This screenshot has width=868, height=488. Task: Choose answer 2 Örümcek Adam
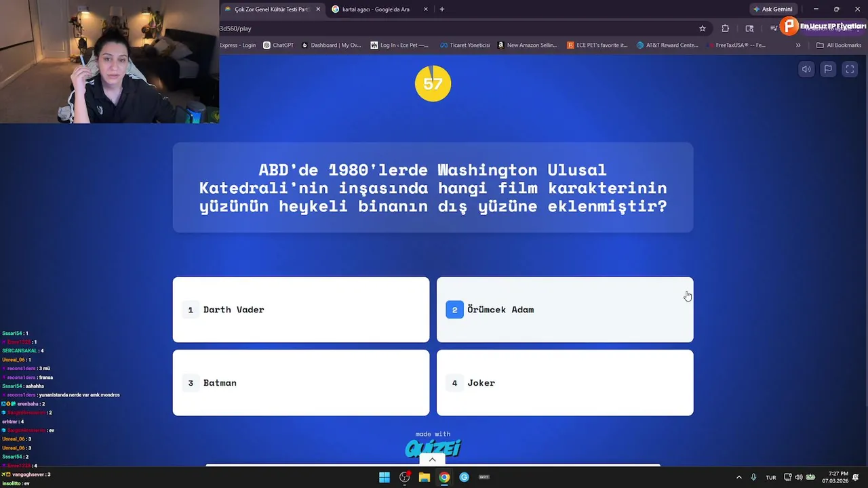tap(565, 310)
